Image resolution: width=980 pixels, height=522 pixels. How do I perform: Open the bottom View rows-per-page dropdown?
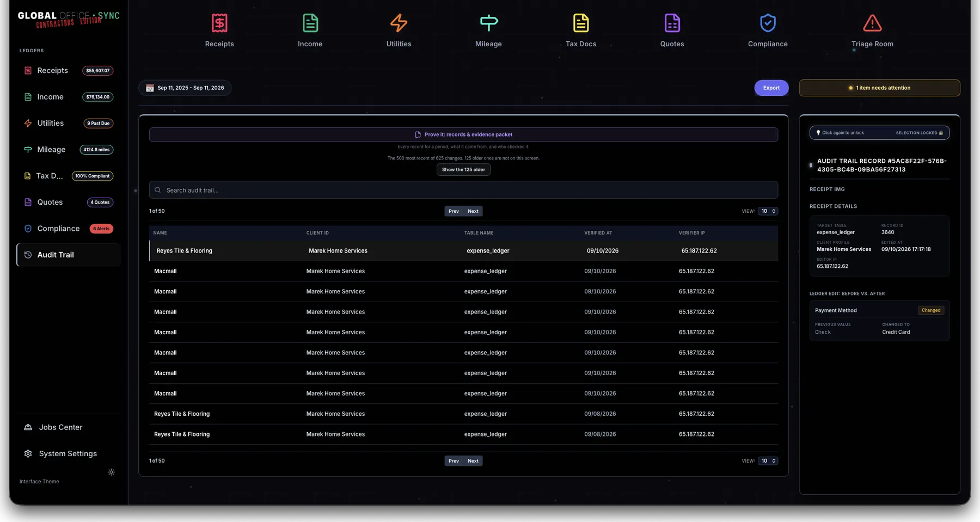point(768,461)
